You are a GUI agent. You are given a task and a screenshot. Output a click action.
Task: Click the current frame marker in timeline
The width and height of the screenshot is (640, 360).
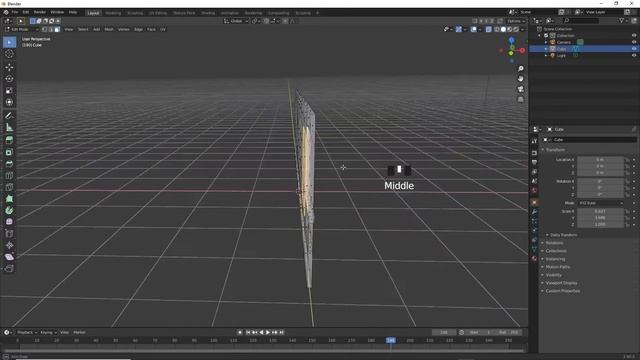click(391, 340)
